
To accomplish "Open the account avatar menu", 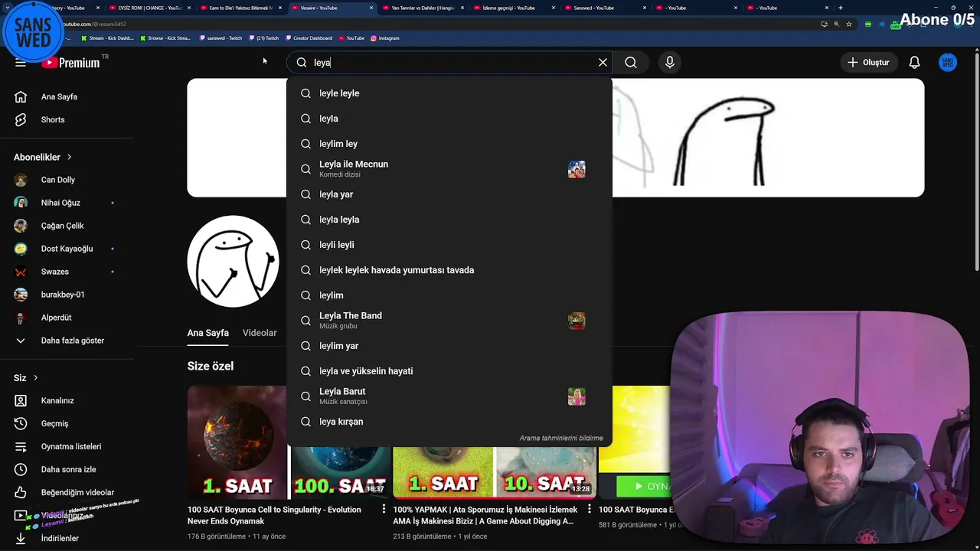I will 948,63.
